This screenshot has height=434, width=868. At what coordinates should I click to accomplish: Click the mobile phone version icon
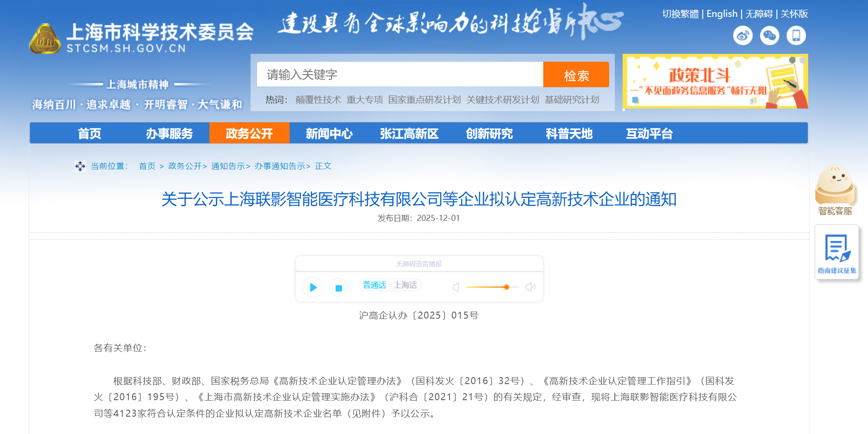pyautogui.click(x=796, y=36)
